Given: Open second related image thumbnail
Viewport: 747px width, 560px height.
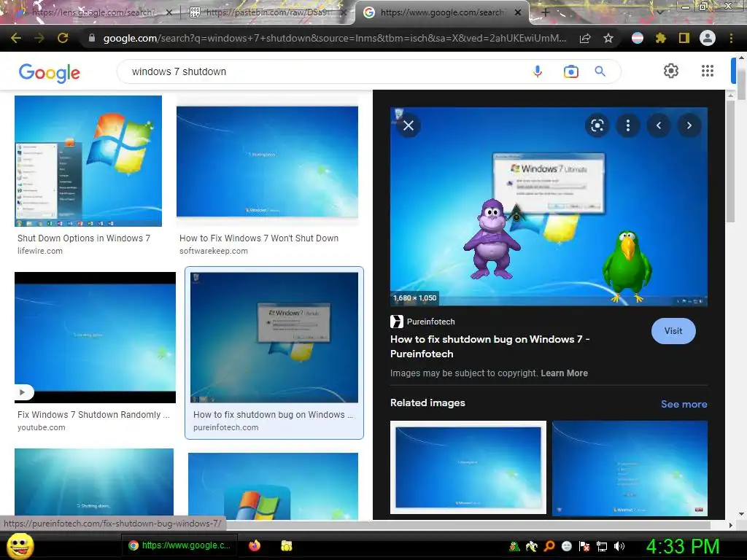Looking at the screenshot, I should [630, 468].
